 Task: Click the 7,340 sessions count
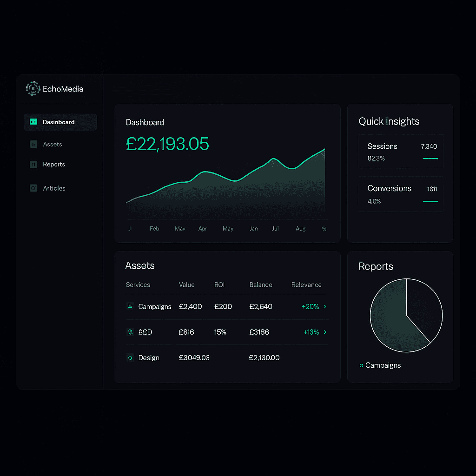click(x=429, y=146)
